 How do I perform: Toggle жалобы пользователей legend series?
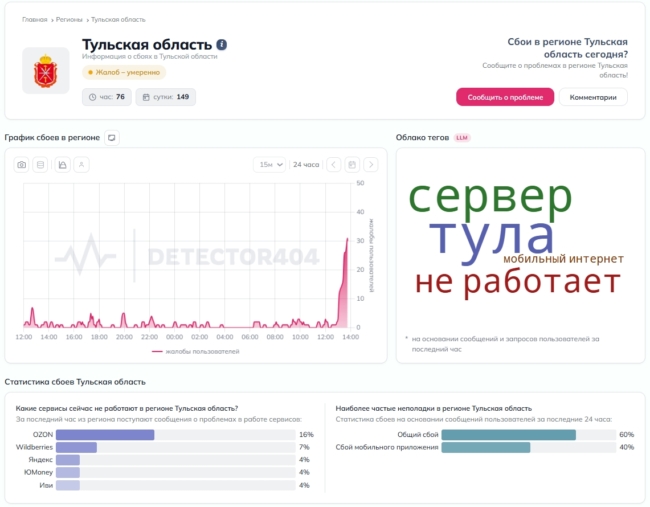click(x=196, y=352)
